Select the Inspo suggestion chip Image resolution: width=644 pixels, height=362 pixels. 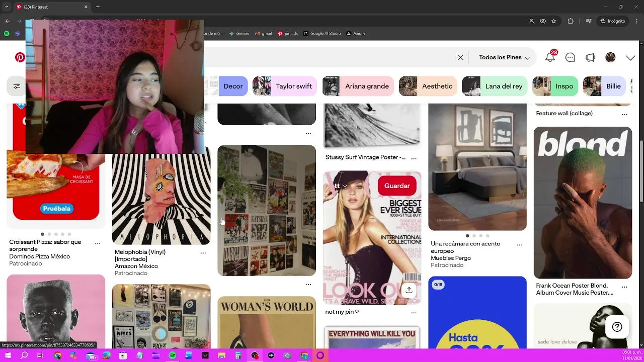click(x=555, y=86)
